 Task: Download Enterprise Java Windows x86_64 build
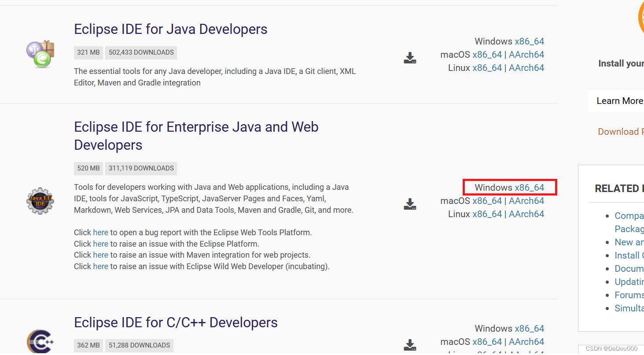[530, 188]
